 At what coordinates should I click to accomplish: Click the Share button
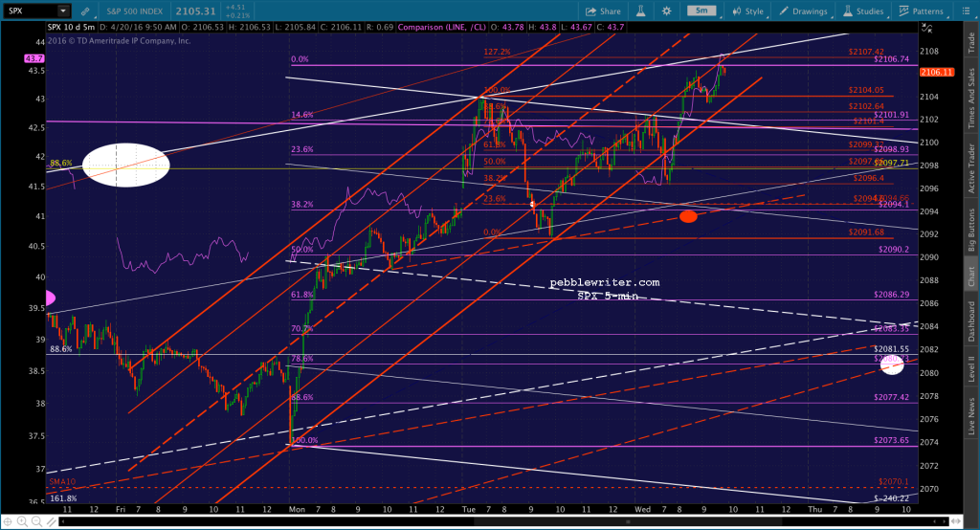[603, 11]
